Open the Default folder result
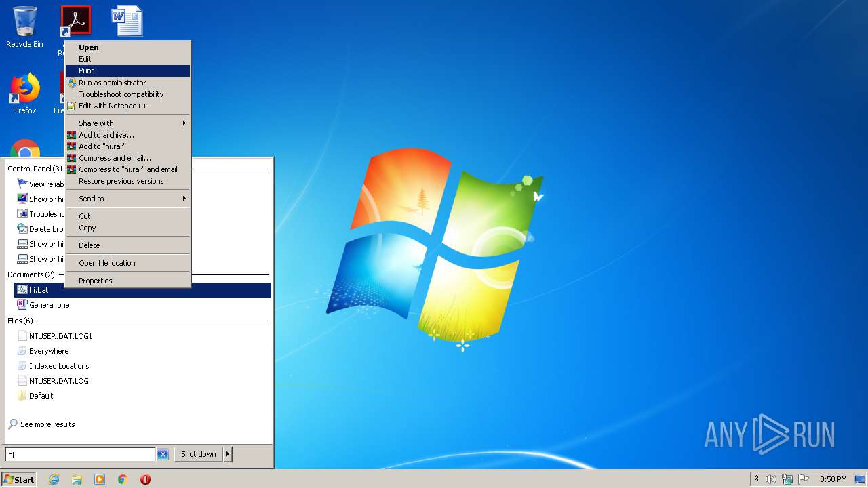This screenshot has height=488, width=868. 142,396
